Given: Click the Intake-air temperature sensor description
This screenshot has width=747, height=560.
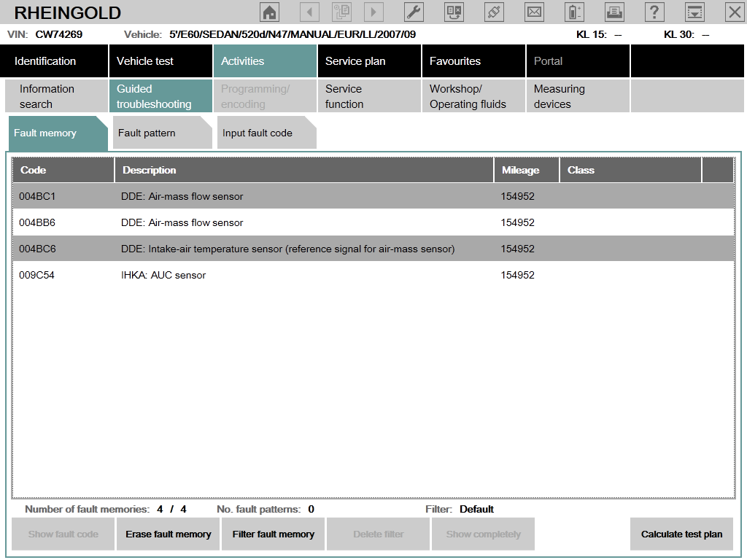Looking at the screenshot, I should click(x=287, y=249).
